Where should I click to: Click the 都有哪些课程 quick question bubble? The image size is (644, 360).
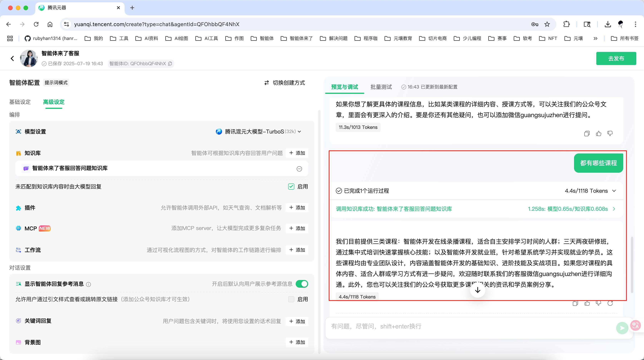[x=598, y=163]
